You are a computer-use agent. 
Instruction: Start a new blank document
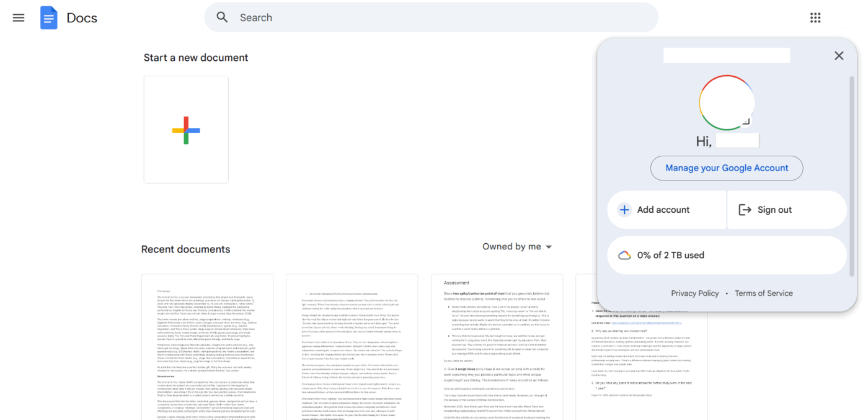(186, 129)
